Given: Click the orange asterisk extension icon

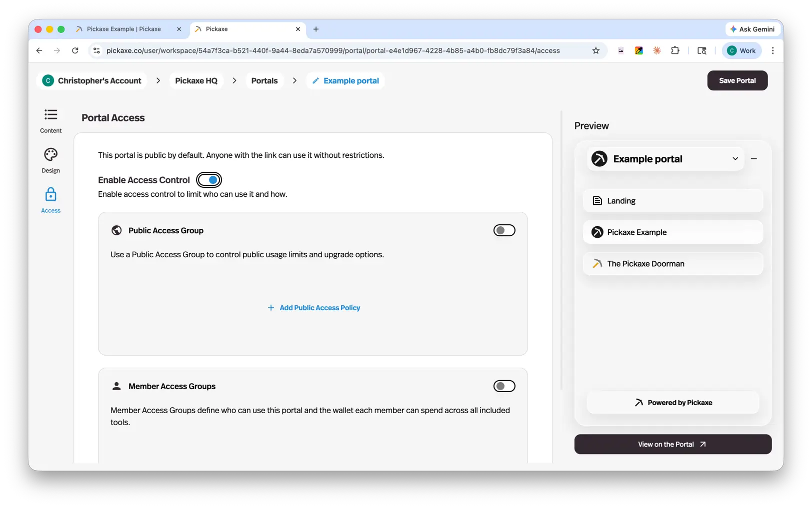Looking at the screenshot, I should click(x=657, y=50).
